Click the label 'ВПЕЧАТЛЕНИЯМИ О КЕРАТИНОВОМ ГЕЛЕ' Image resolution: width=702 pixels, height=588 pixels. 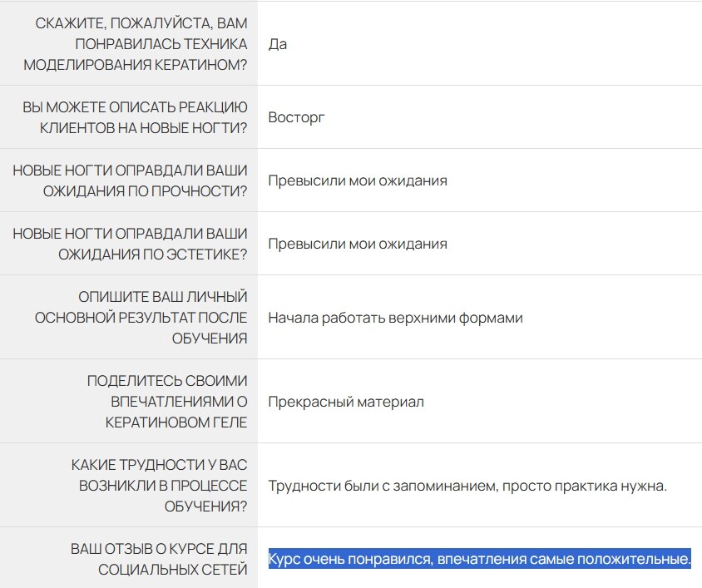167,402
